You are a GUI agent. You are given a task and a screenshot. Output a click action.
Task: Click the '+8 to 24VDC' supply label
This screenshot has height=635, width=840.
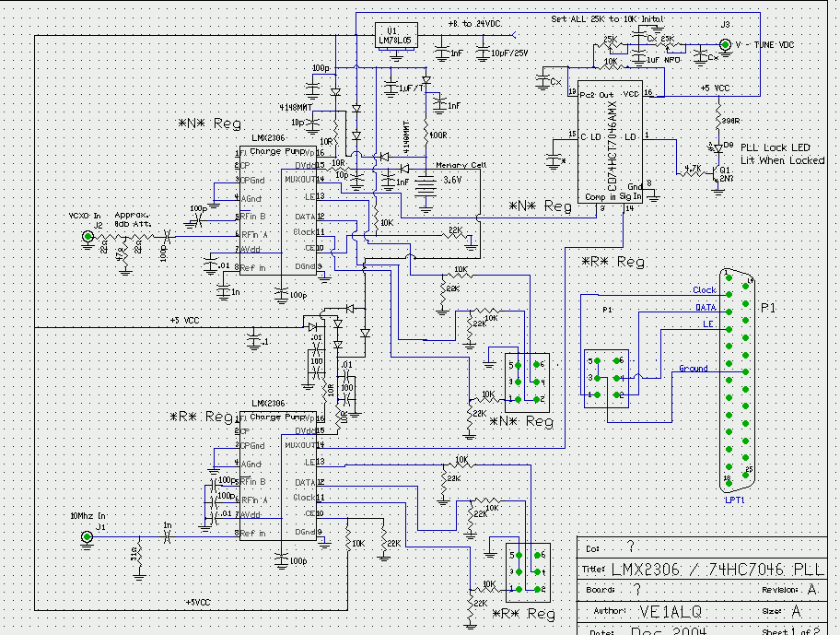point(474,24)
